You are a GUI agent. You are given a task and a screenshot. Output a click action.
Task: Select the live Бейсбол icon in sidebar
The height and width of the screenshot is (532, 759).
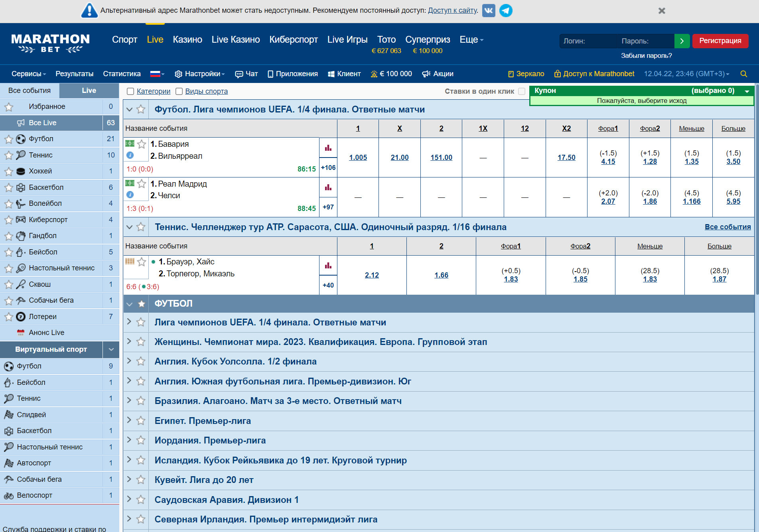(21, 252)
